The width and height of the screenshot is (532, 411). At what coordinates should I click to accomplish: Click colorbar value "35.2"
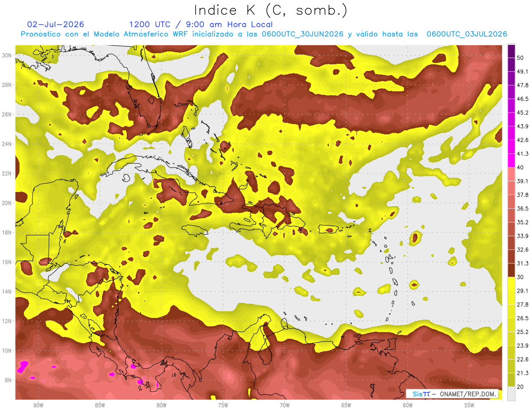pyautogui.click(x=522, y=222)
